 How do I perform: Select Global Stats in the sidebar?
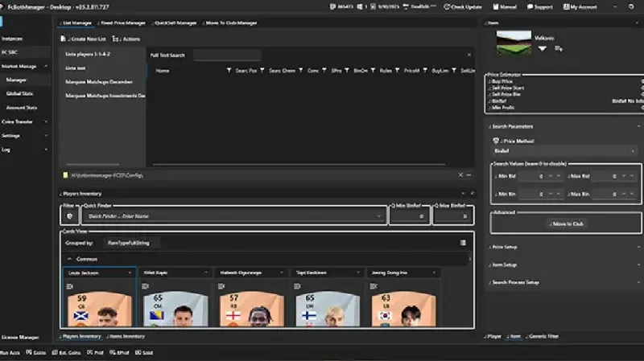(20, 93)
